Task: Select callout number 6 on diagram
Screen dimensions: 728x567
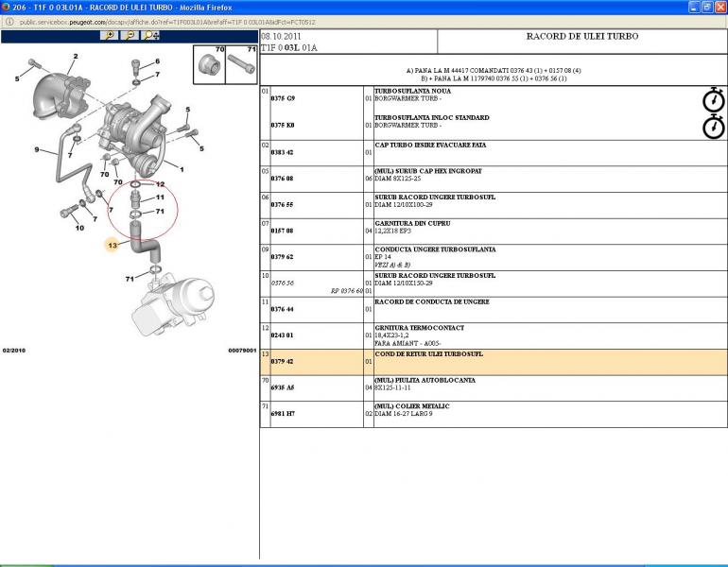Action: point(157,61)
